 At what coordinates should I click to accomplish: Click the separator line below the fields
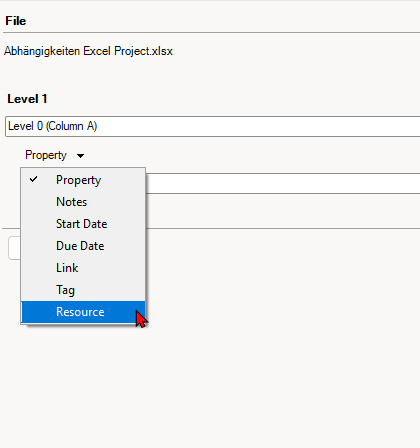click(x=283, y=229)
